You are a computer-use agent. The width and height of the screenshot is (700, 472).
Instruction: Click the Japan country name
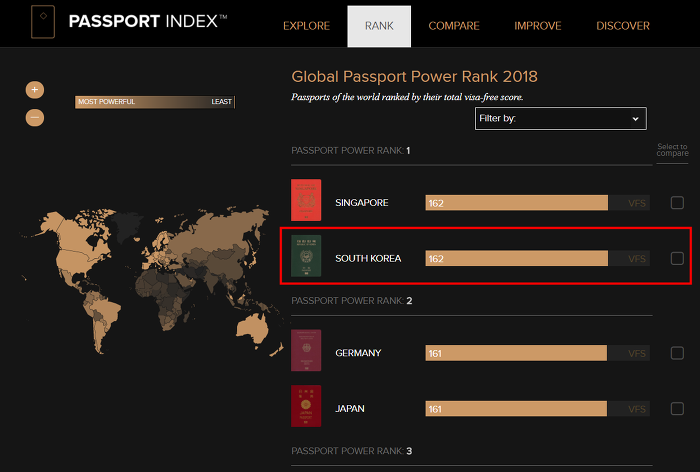point(350,409)
